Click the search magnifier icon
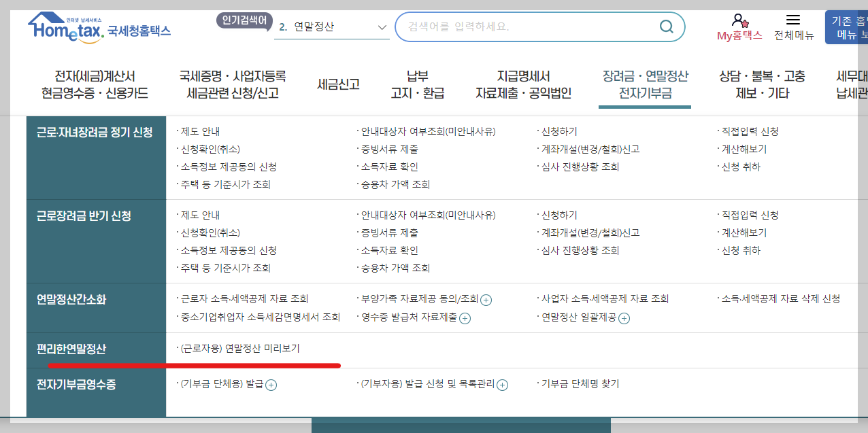 [666, 27]
